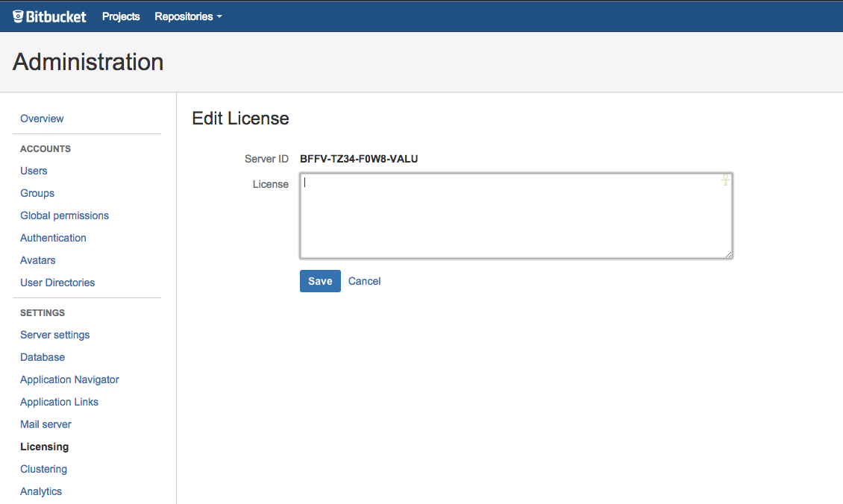The width and height of the screenshot is (843, 504).
Task: Open the Avatars settings page
Action: [37, 260]
